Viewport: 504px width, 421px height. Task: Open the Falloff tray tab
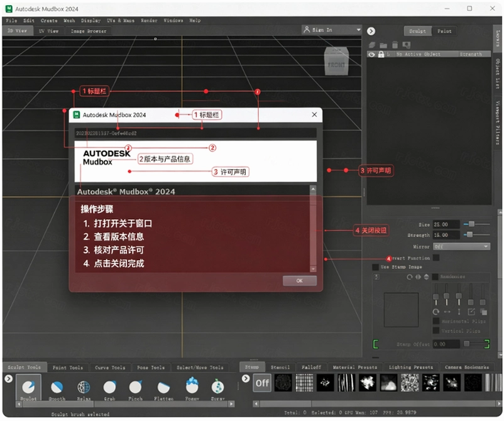[311, 367]
